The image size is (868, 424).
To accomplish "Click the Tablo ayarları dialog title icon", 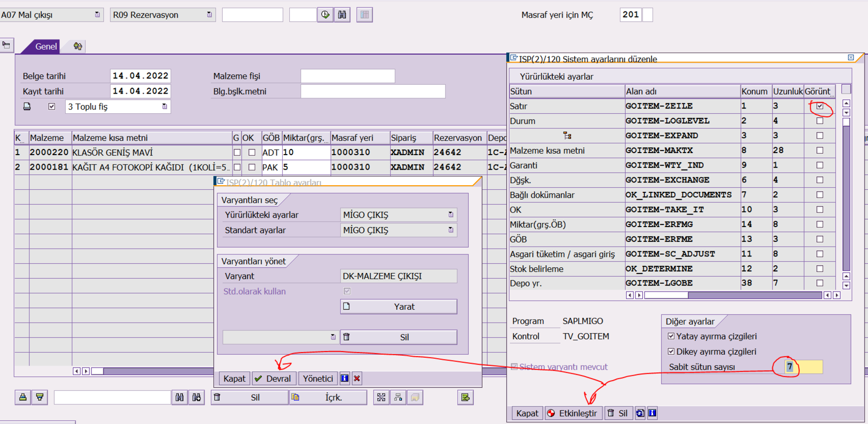I will click(x=221, y=181).
